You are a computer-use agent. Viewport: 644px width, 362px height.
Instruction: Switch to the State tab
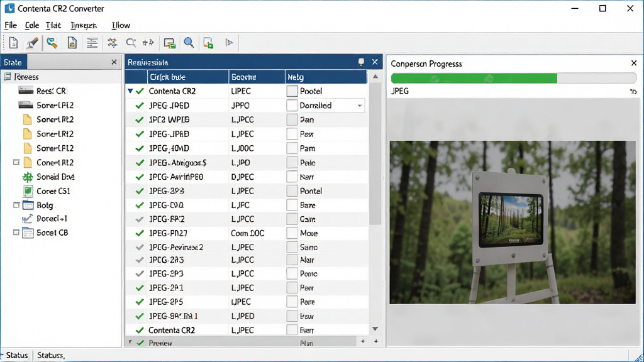coord(13,62)
